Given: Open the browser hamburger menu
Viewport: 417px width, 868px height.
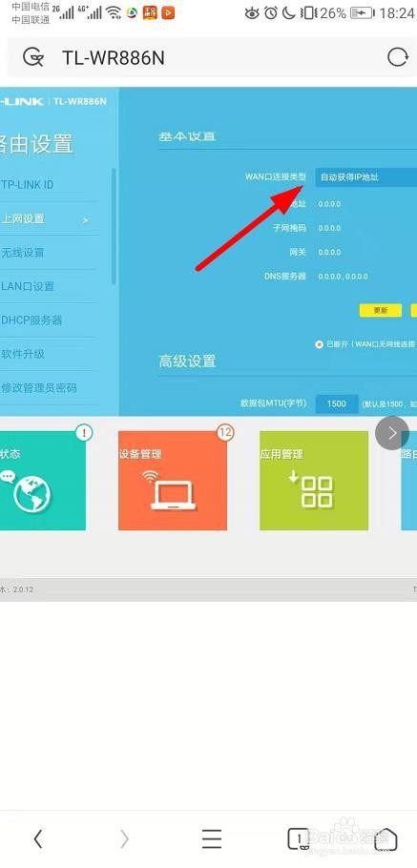Looking at the screenshot, I should [x=212, y=839].
